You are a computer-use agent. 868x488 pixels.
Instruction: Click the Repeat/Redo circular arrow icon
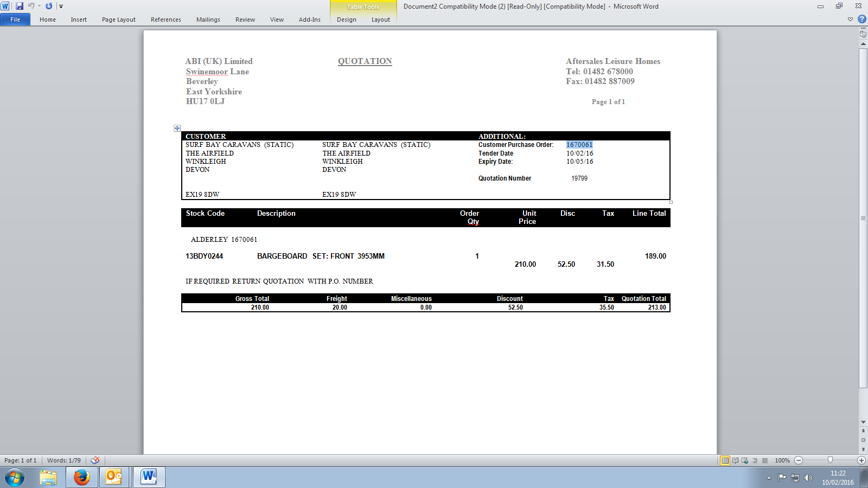coord(49,6)
